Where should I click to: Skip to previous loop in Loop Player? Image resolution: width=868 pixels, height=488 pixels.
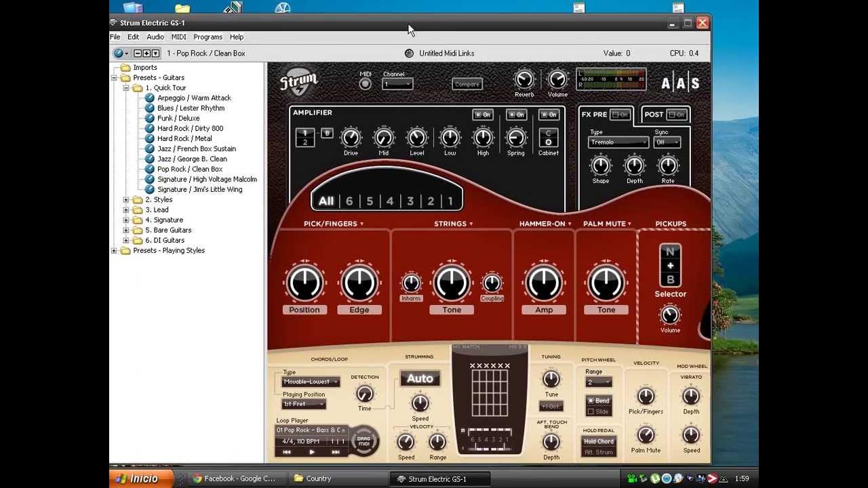click(x=287, y=452)
